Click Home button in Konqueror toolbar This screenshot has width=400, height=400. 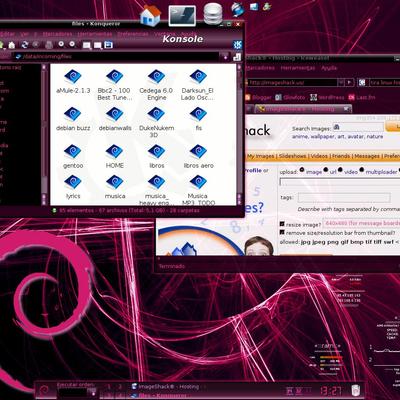pos(12,45)
